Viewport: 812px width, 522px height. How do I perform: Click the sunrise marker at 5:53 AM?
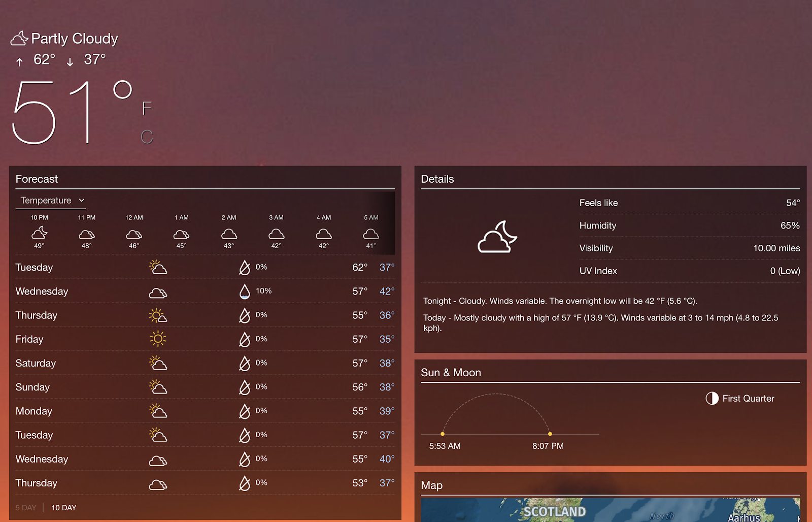click(443, 434)
